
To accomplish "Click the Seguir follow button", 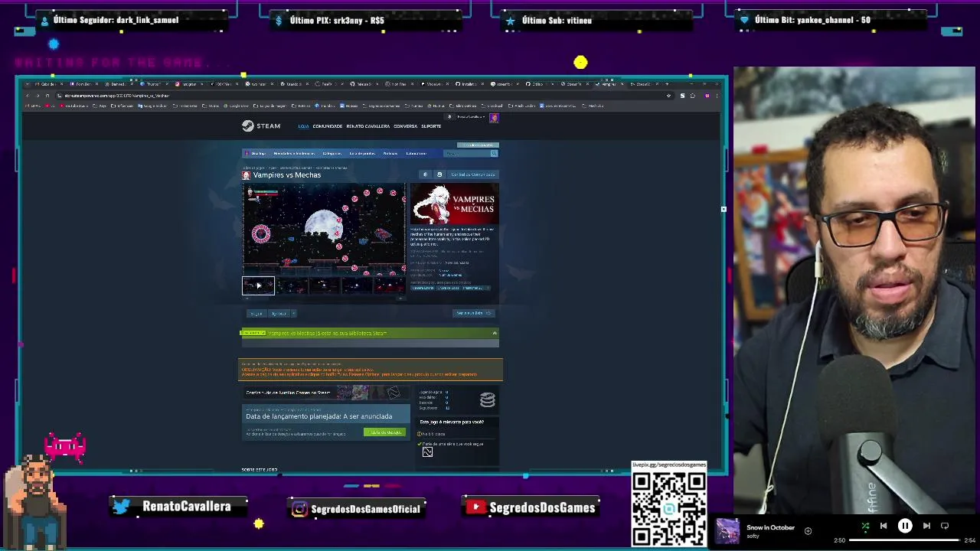I will coord(256,313).
